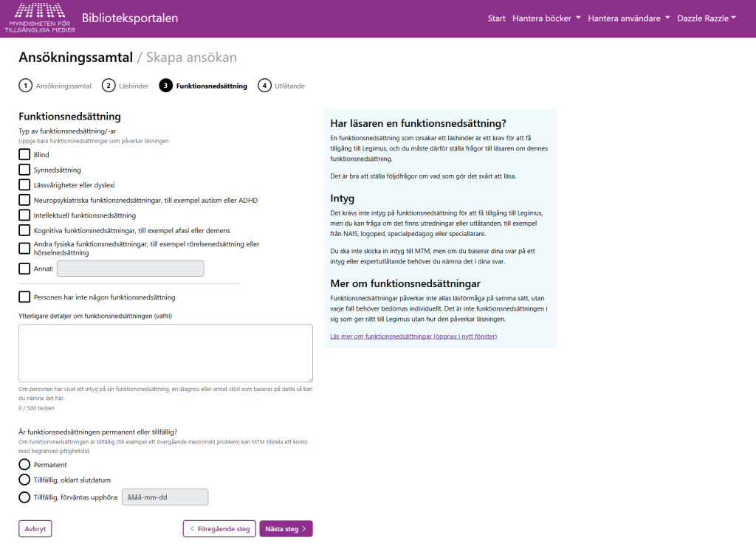Image resolution: width=756 pixels, height=546 pixels.
Task: Go to Start in navigation bar
Action: coord(496,18)
